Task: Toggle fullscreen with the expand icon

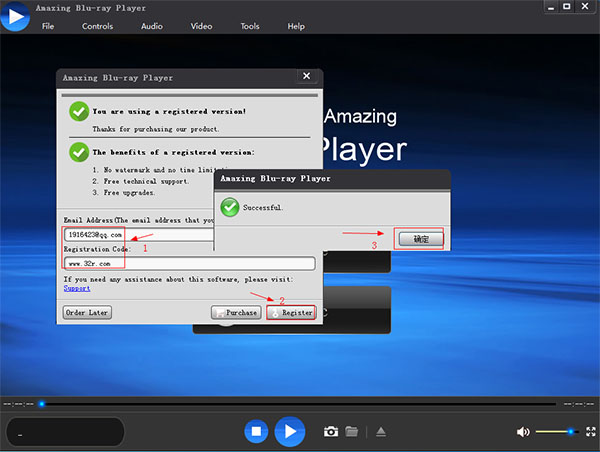Action: point(591,432)
